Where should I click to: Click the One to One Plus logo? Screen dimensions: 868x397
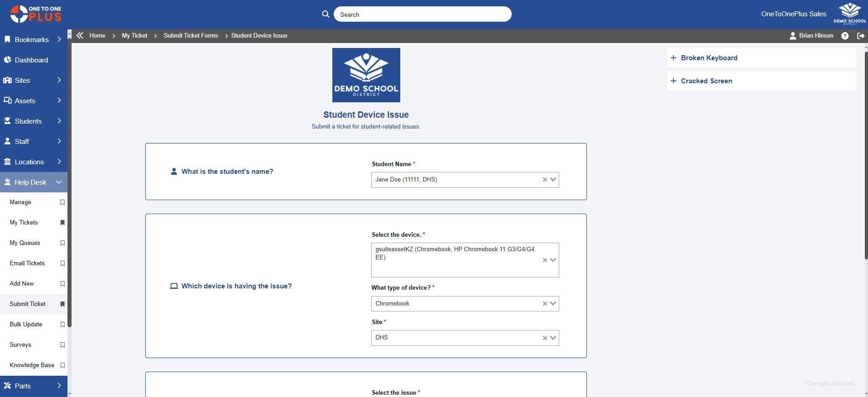click(36, 14)
